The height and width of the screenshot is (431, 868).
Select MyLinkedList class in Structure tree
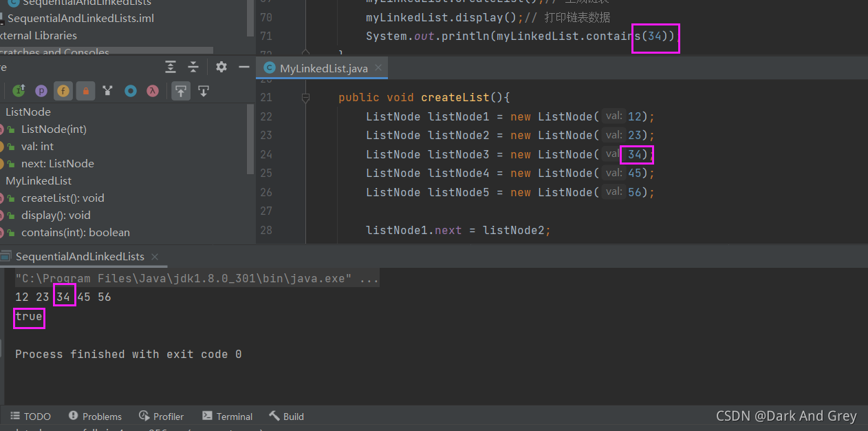tap(39, 180)
